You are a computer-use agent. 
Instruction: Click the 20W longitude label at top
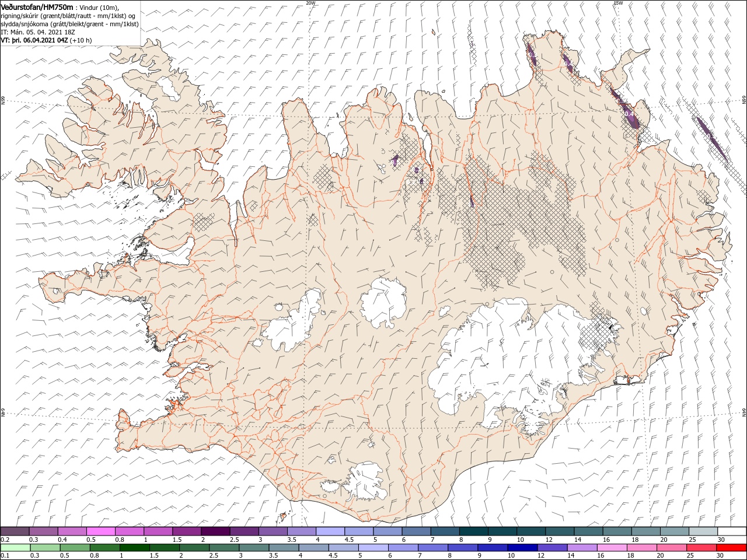tap(310, 3)
